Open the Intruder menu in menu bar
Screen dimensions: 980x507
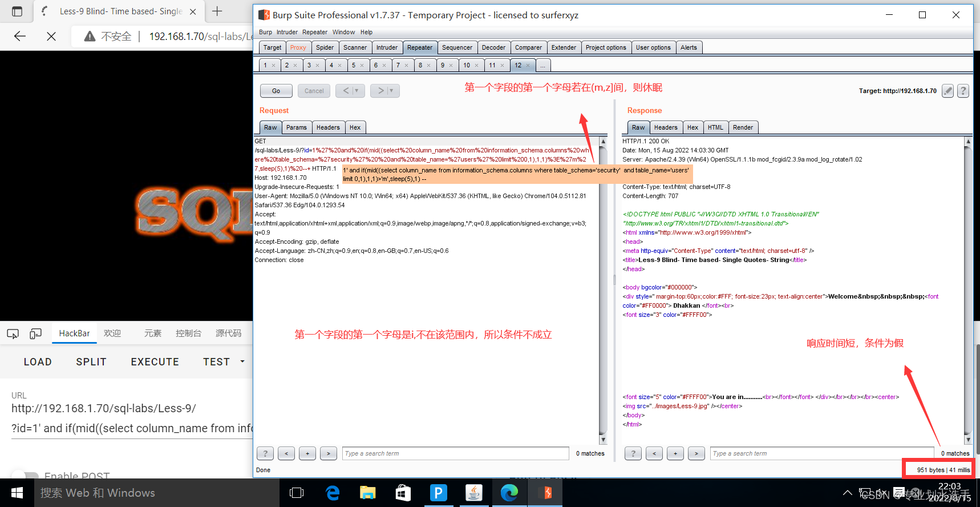[x=287, y=32]
